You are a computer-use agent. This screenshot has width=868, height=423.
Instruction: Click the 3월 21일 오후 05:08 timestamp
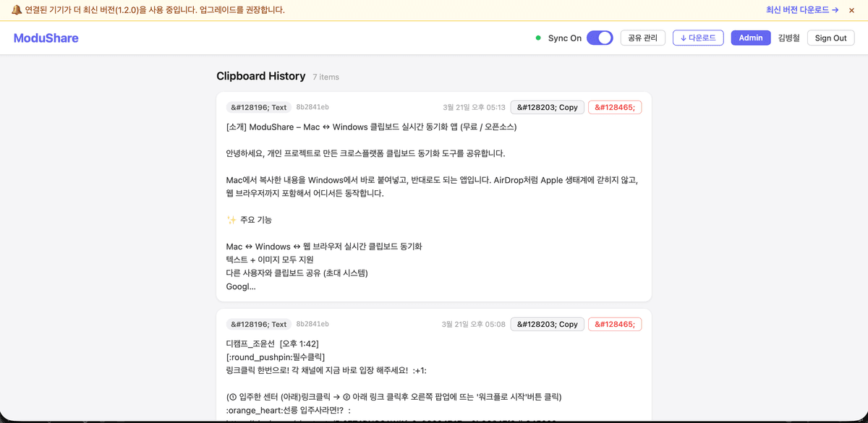(x=473, y=325)
